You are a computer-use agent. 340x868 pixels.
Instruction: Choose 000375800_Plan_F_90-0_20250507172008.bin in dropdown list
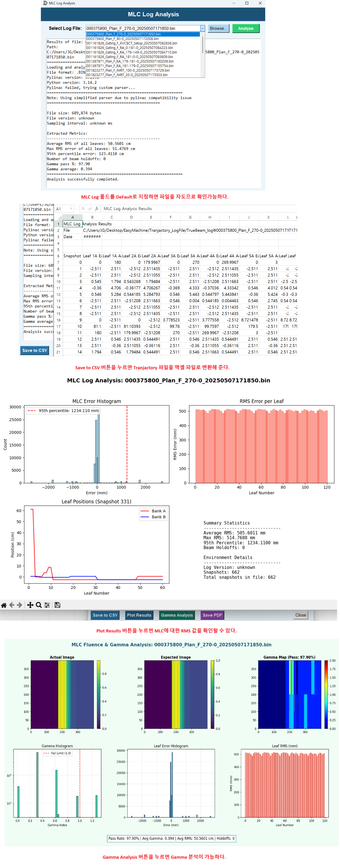143,39
